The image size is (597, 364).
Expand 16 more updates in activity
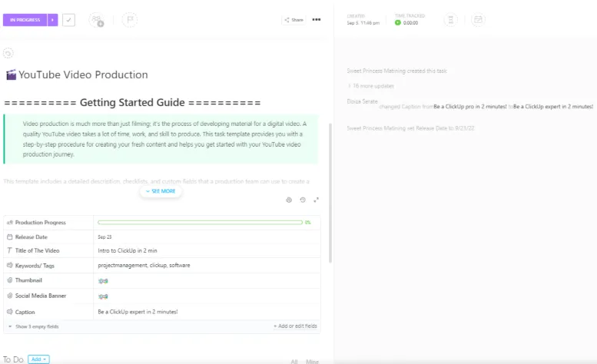[x=371, y=86]
